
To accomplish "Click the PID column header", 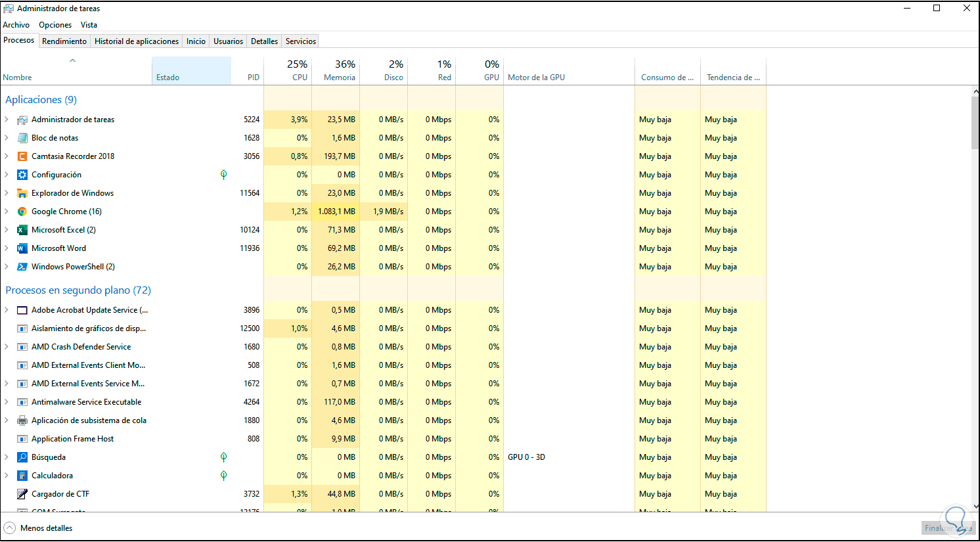I will pos(248,71).
